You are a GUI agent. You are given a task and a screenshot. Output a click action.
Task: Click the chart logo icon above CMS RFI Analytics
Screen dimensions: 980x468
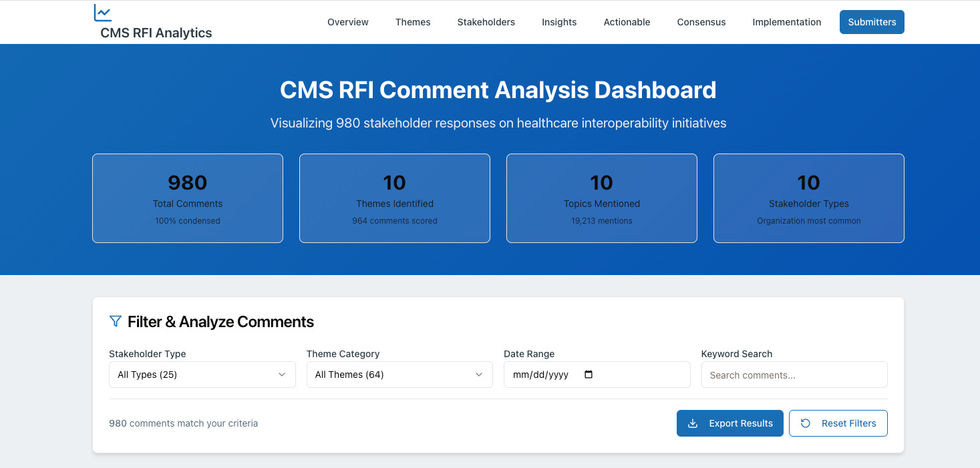(x=103, y=13)
